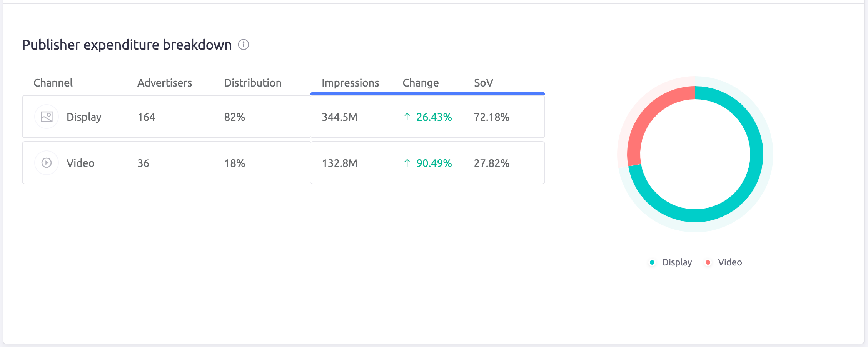868x347 pixels.
Task: Click the Distribution column header
Action: (x=253, y=83)
